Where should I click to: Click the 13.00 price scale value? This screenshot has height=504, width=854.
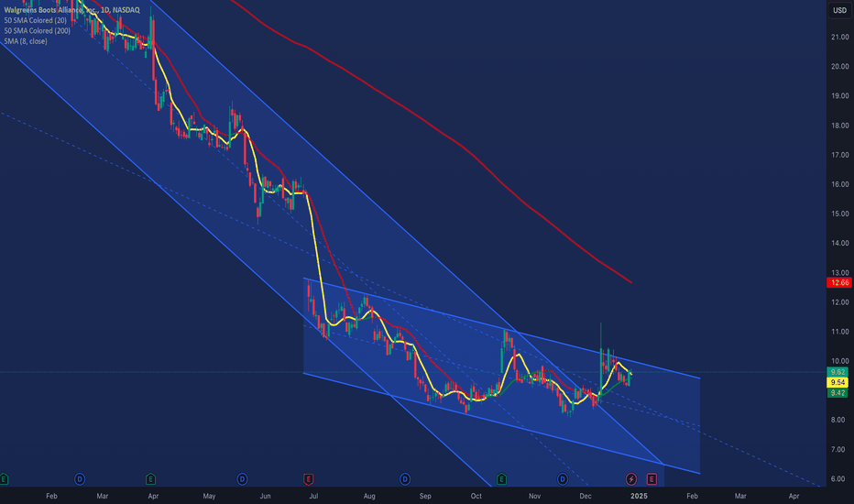[x=840, y=272]
